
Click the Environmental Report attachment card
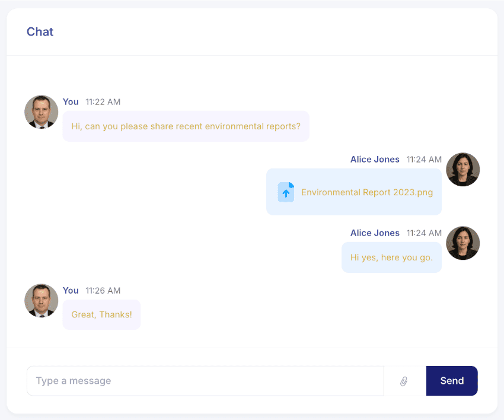353,192
